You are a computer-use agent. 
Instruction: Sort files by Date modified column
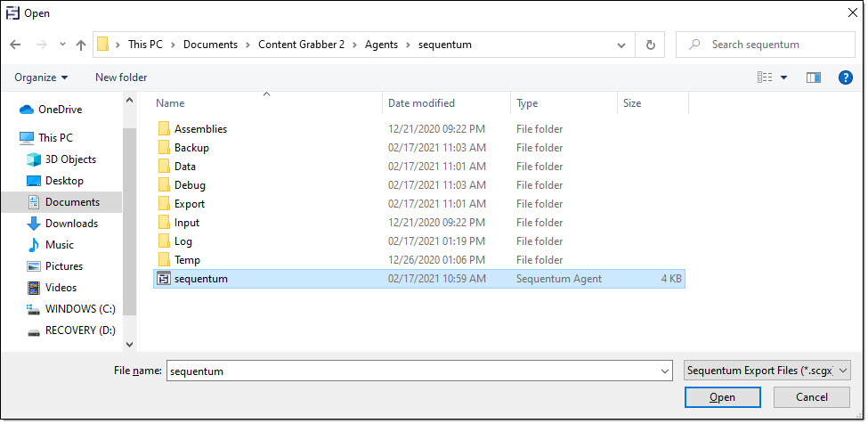coord(421,103)
